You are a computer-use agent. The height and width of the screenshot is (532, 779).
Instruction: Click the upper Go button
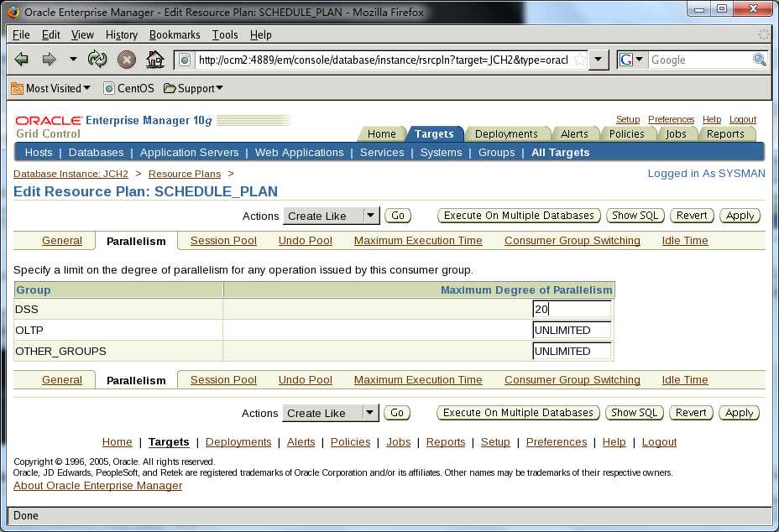(x=397, y=216)
